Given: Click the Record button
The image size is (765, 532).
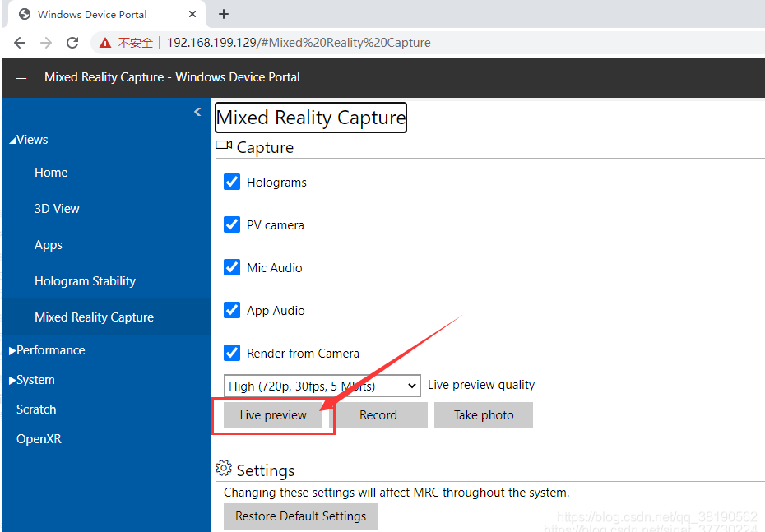Looking at the screenshot, I should pyautogui.click(x=378, y=415).
